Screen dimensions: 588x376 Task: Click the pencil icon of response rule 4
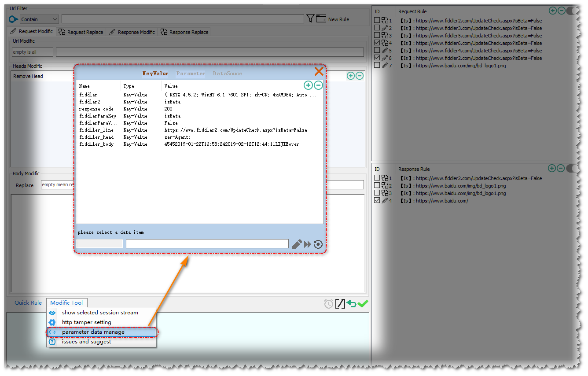[385, 200]
